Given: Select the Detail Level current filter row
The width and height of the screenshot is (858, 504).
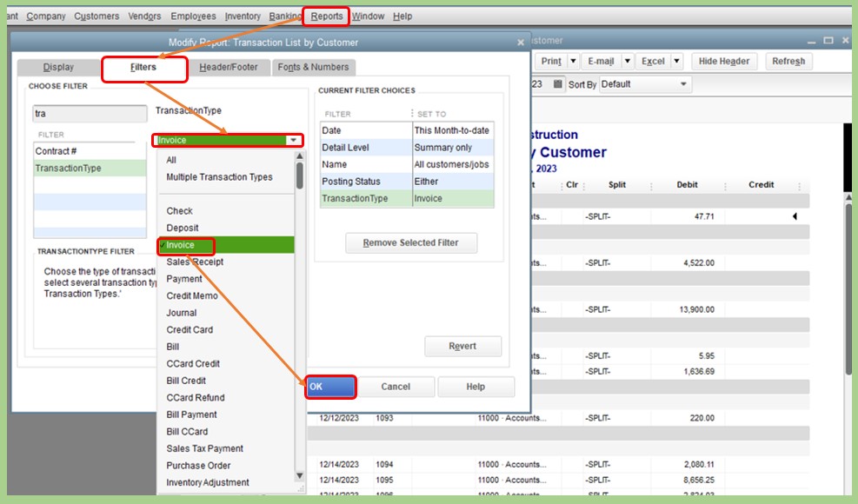Looking at the screenshot, I should [407, 148].
